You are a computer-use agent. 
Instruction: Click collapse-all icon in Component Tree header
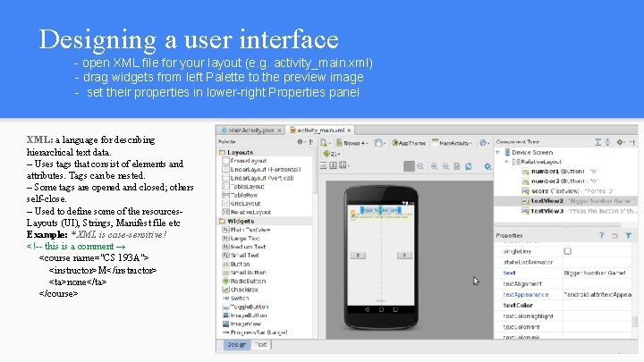click(x=607, y=142)
